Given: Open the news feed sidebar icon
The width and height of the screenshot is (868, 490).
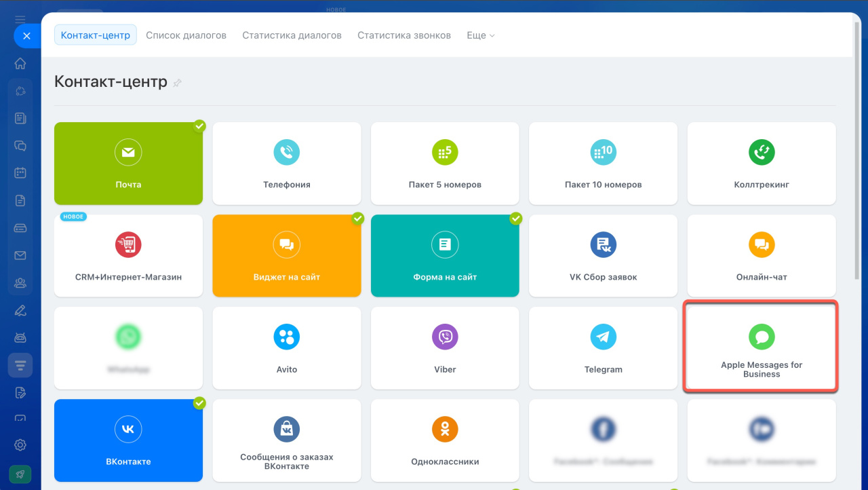Looking at the screenshot, I should click(20, 118).
